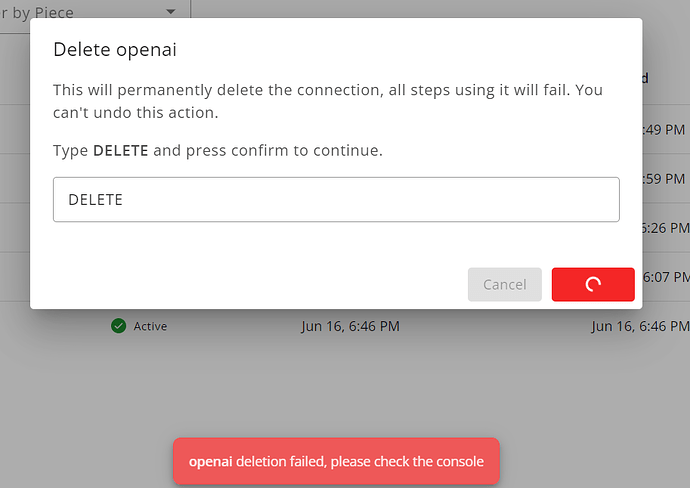Click the loading spinner icon on red button

593,284
